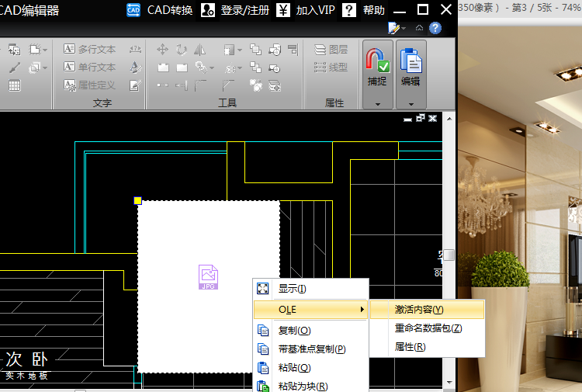
Task: Expand the OLE submenu arrow
Action: [362, 309]
